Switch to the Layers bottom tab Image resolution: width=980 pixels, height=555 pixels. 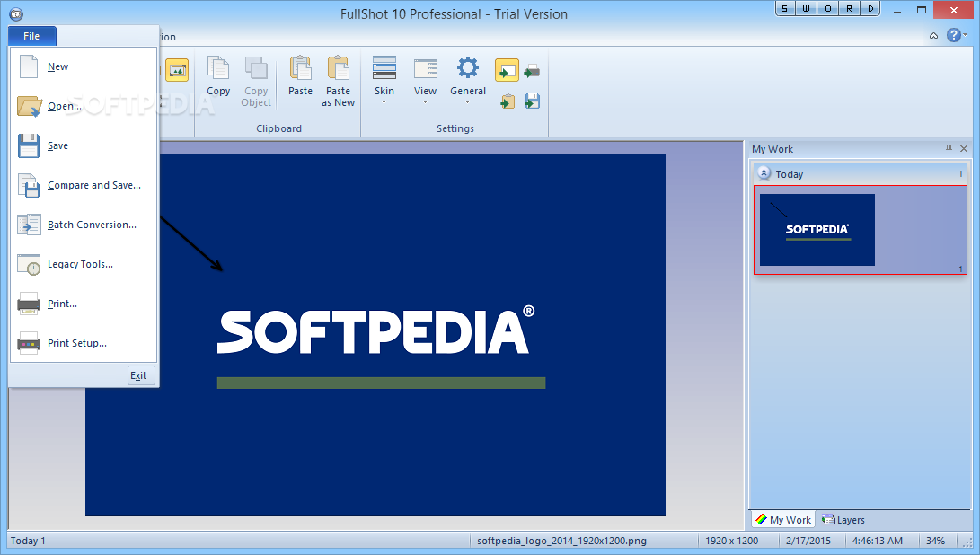(843, 519)
